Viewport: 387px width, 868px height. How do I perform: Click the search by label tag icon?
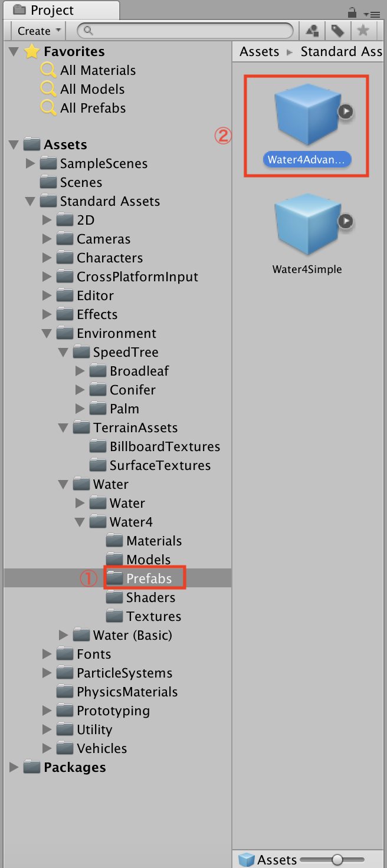[x=337, y=31]
